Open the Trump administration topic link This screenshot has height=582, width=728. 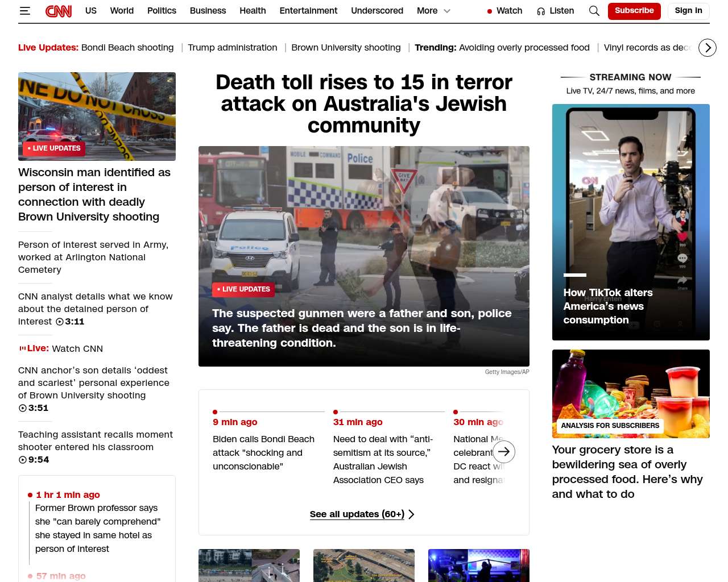(233, 48)
